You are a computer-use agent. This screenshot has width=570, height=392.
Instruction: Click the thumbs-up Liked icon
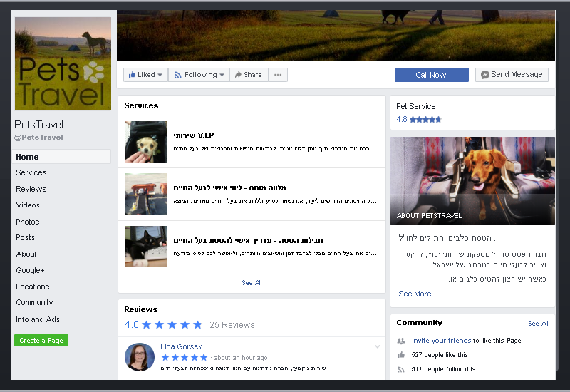132,75
